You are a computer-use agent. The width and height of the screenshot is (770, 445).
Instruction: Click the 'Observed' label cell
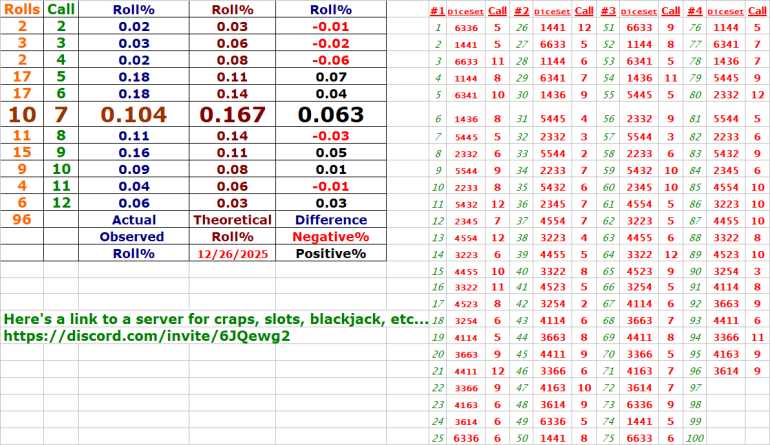pyautogui.click(x=133, y=237)
